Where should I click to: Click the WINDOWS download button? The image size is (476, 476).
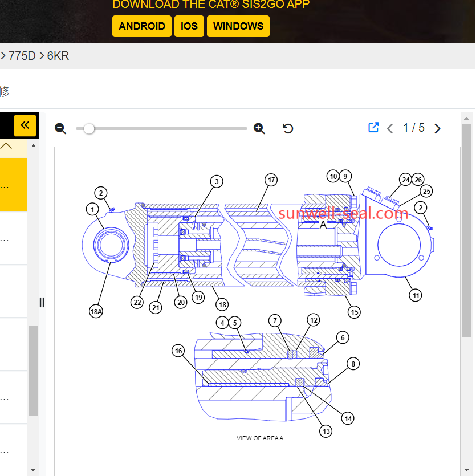[238, 26]
